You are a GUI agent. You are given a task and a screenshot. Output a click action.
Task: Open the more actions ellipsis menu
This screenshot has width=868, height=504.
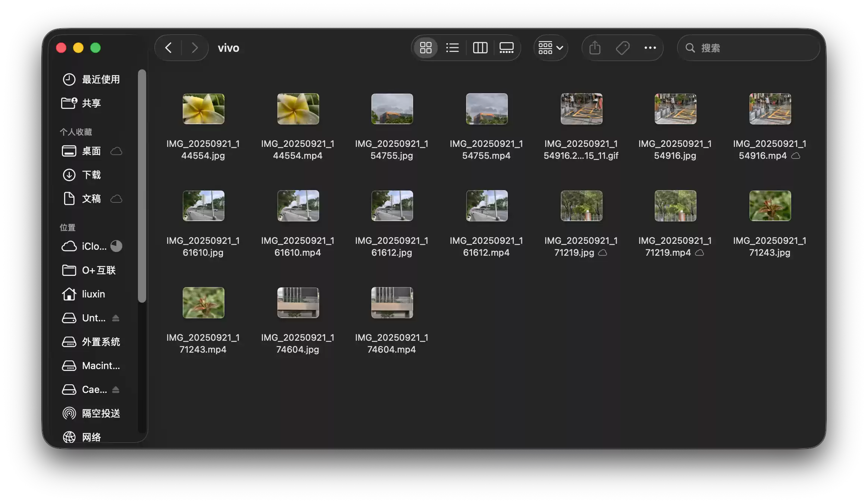click(650, 48)
